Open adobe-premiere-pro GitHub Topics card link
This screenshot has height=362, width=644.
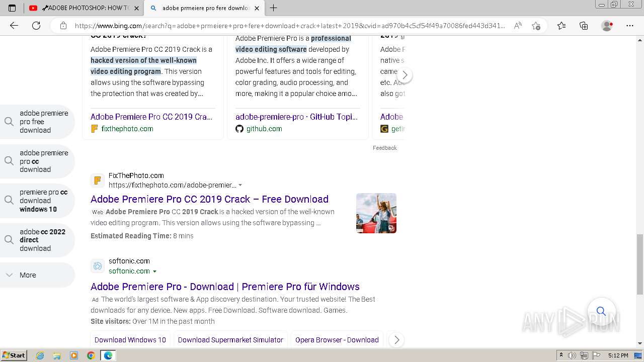(x=297, y=117)
